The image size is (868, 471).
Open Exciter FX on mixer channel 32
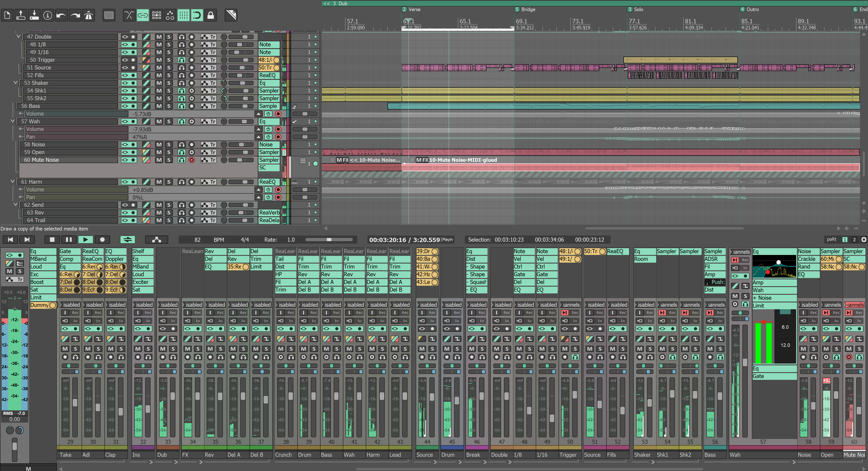[143, 282]
